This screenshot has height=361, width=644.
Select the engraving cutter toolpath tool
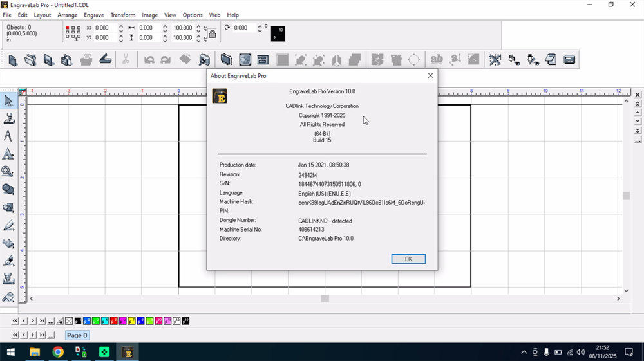pyautogui.click(x=8, y=279)
